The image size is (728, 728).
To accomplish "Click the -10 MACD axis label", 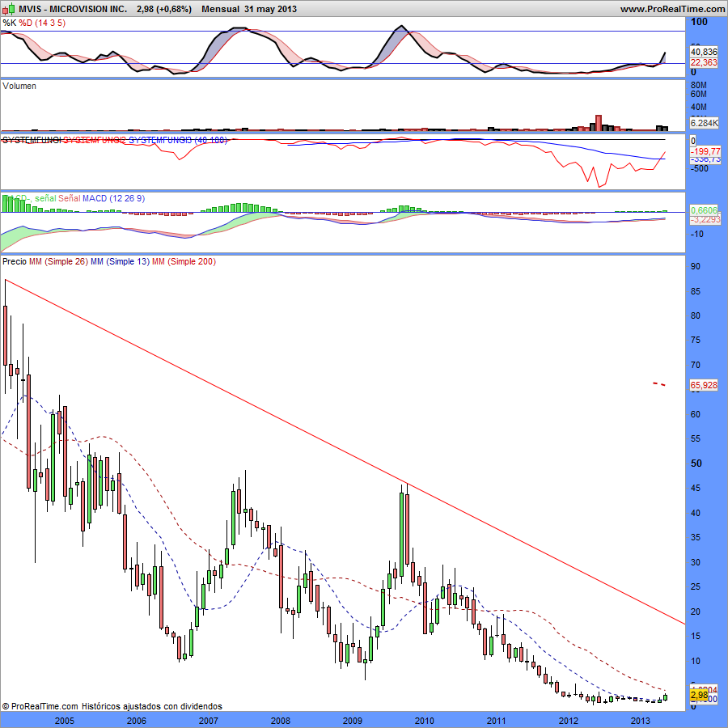I will click(x=697, y=234).
